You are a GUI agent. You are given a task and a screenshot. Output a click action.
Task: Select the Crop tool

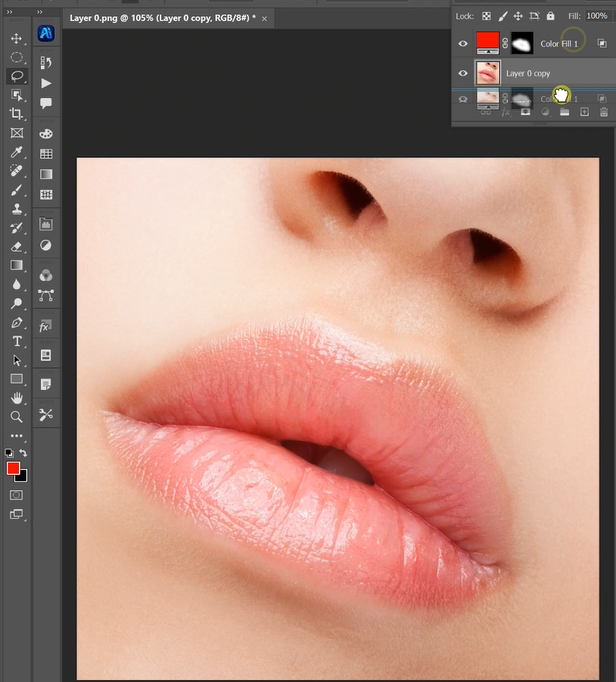tap(16, 114)
